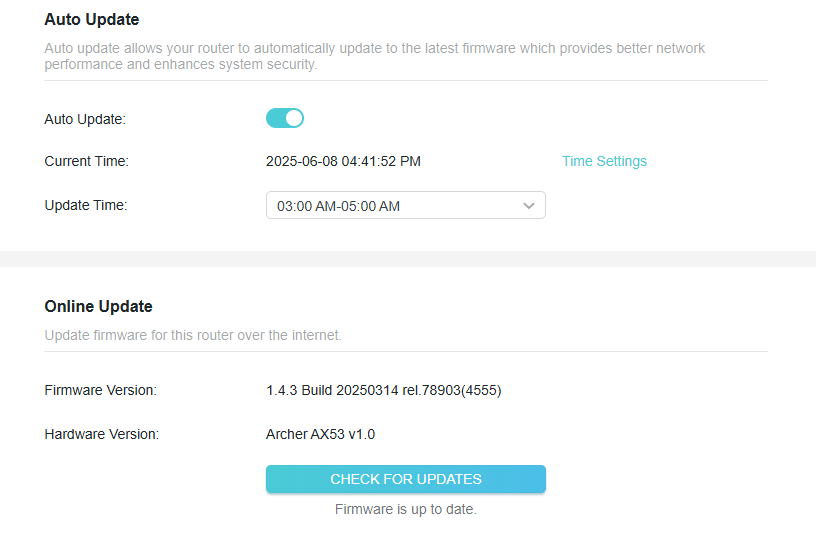Image resolution: width=816 pixels, height=540 pixels.
Task: Click the Online Update section heading
Action: point(98,306)
